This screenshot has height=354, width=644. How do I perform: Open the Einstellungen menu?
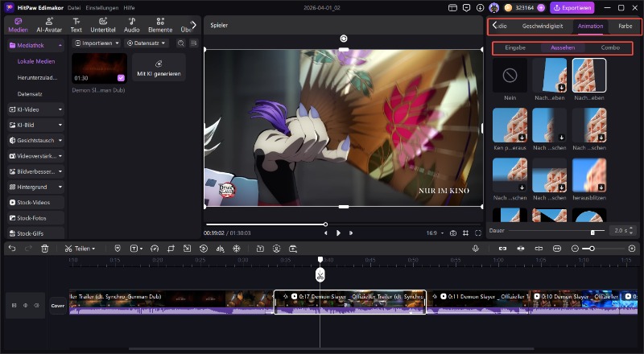(x=101, y=8)
